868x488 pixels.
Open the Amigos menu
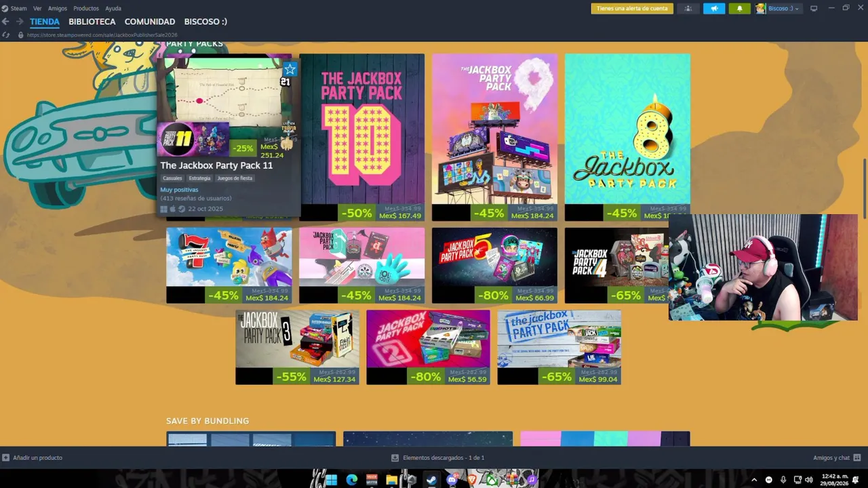(x=58, y=8)
